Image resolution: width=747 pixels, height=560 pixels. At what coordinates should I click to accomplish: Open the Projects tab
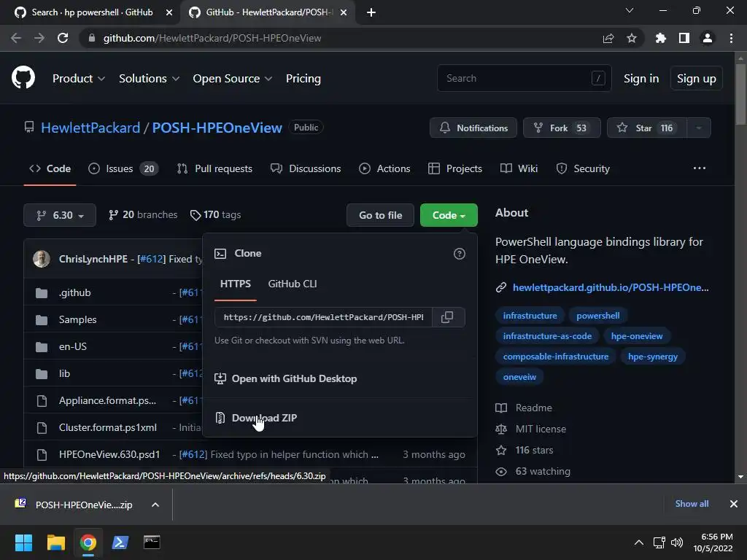click(455, 168)
